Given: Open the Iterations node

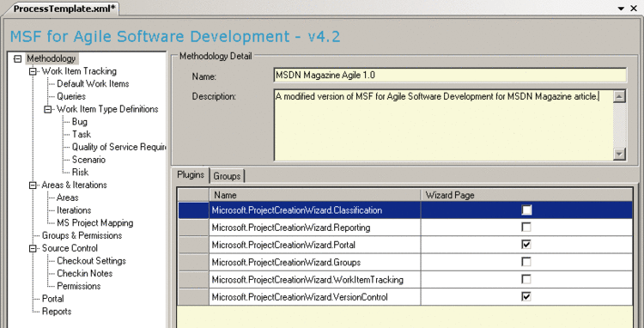Looking at the screenshot, I should pyautogui.click(x=74, y=210).
